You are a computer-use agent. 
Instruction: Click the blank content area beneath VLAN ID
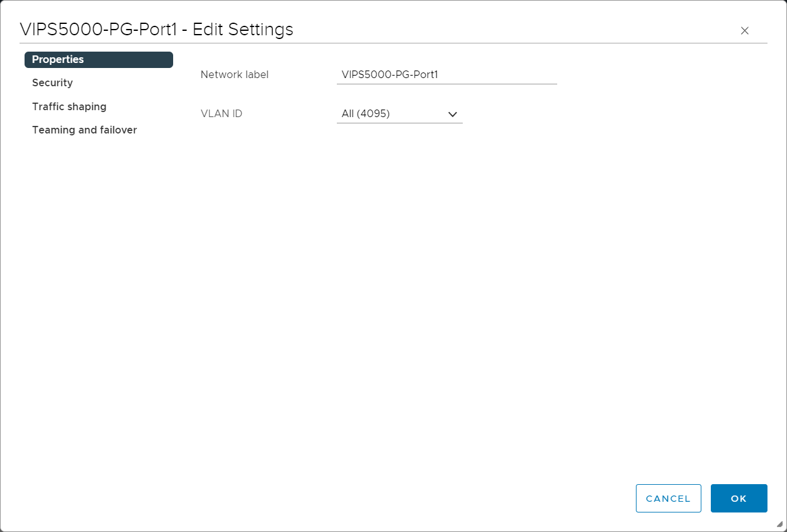[x=478, y=302]
